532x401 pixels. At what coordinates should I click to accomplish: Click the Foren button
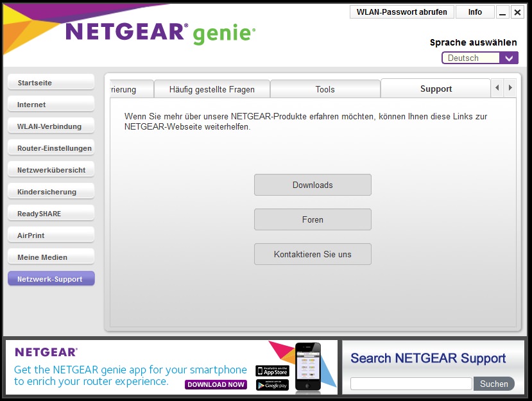(313, 219)
